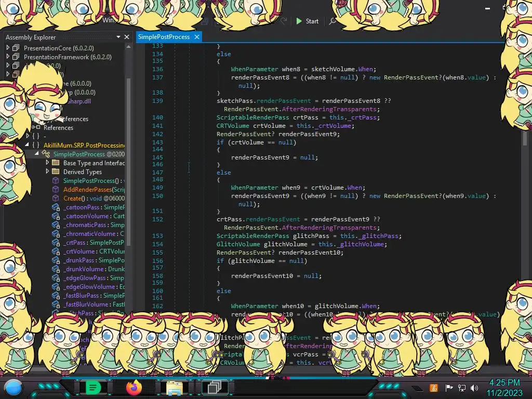Viewport: 532px width, 399px height.
Task: Collapse the SimplePostProcess class node
Action: [36, 153]
